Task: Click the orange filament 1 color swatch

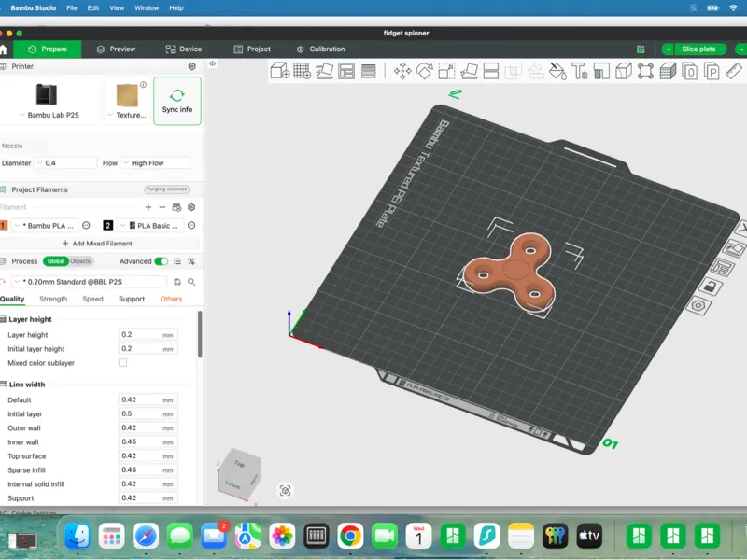Action: point(4,225)
